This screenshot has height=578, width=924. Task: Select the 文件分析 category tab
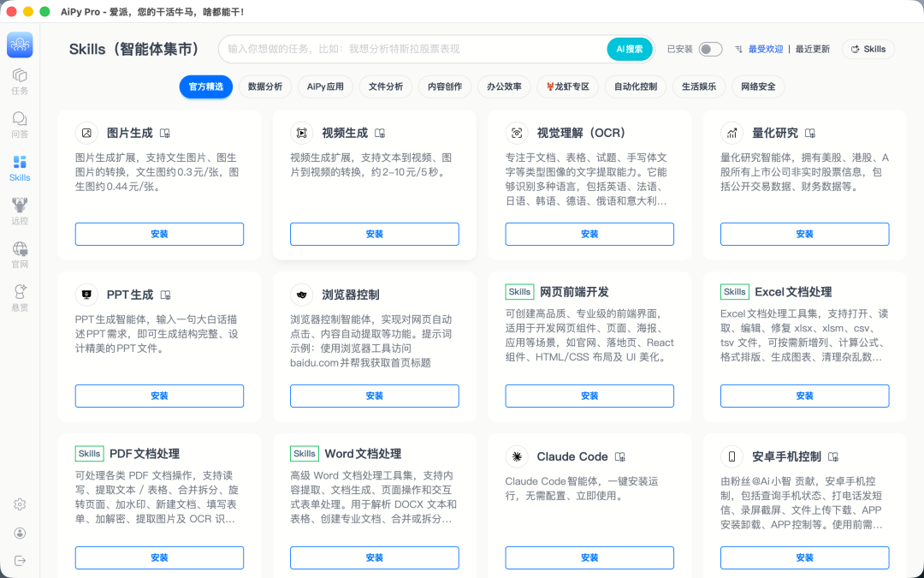click(x=386, y=86)
